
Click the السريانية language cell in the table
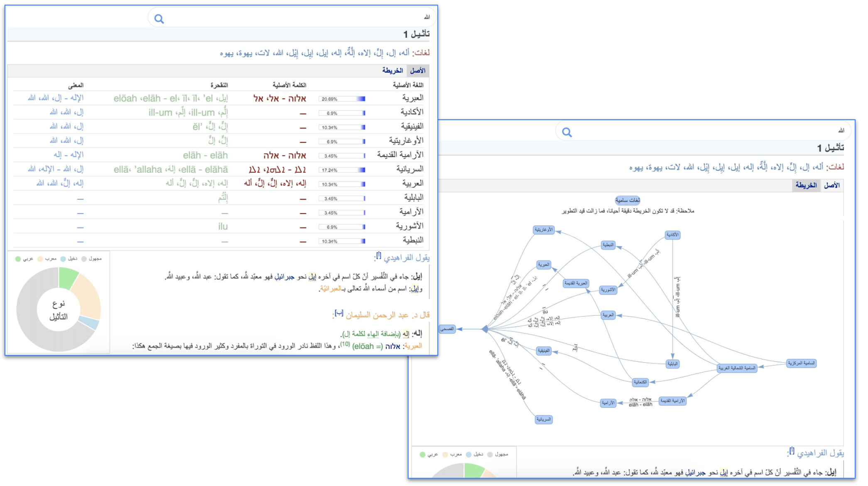click(410, 169)
